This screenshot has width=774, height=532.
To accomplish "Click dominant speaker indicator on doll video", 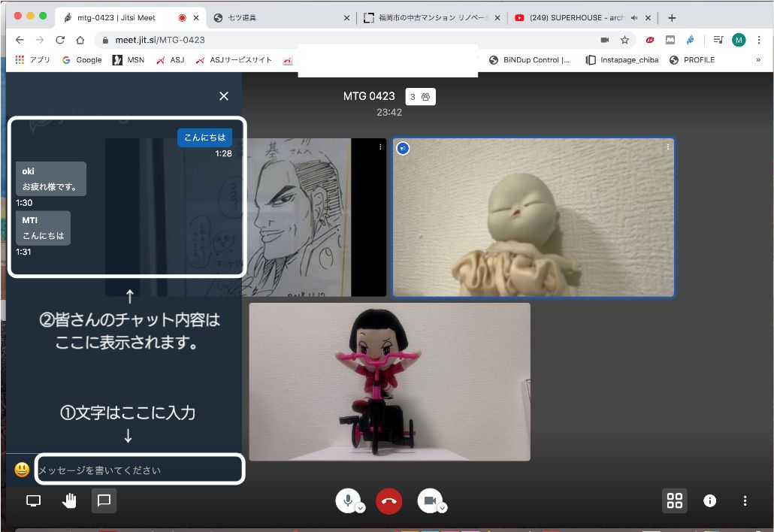I will pos(404,148).
